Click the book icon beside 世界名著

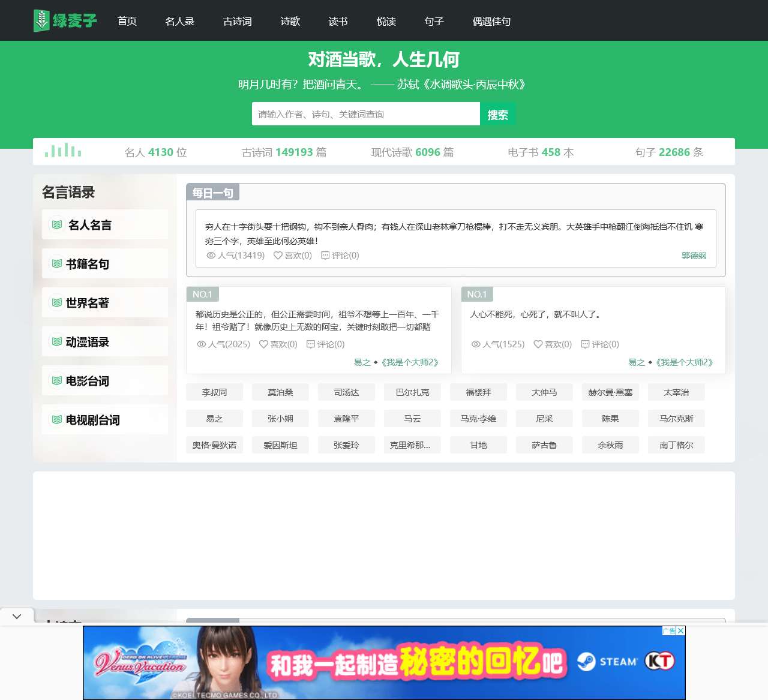[x=57, y=302]
